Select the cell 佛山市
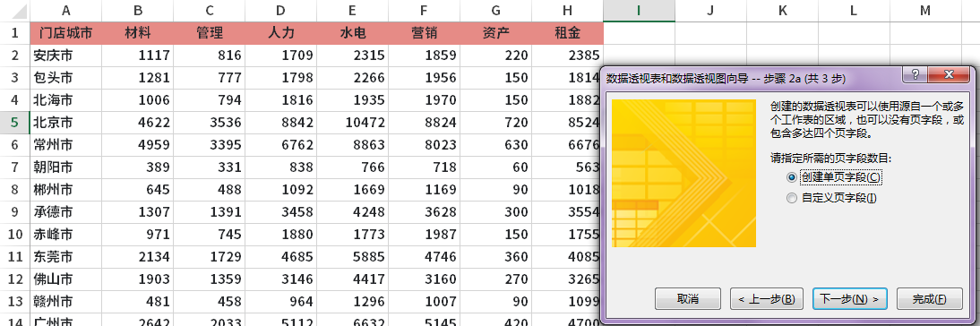This screenshot has height=326, width=980. point(66,279)
